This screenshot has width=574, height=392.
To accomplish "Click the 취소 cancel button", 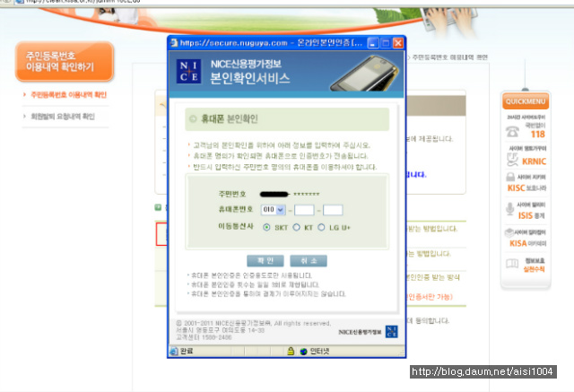I will (x=309, y=261).
